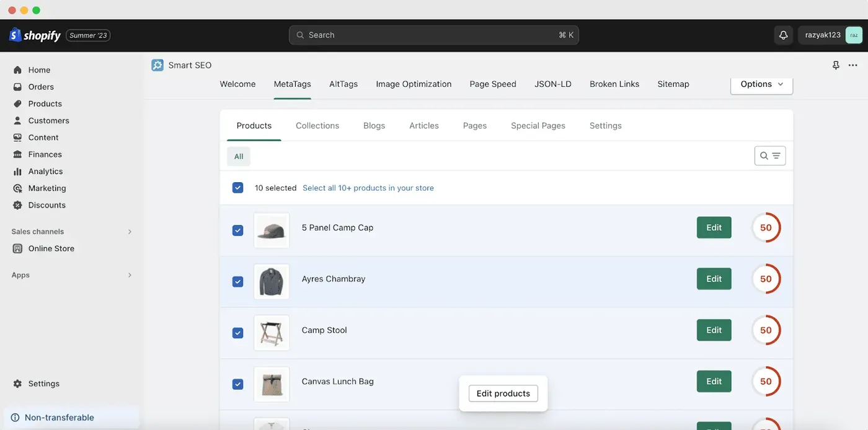Uncheck the 5 Panel Camp Cap checkbox
Viewport: 868px width, 430px height.
click(x=237, y=230)
